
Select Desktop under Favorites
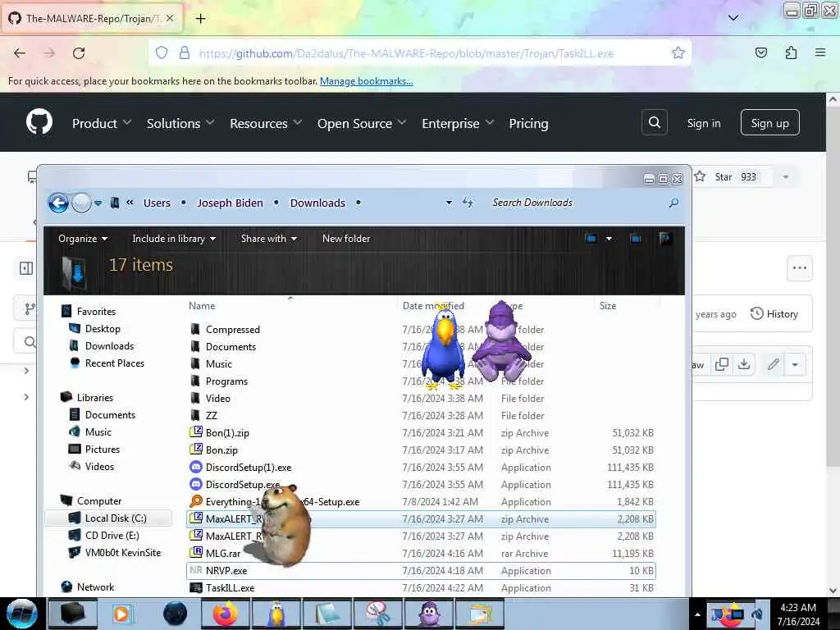coord(103,328)
